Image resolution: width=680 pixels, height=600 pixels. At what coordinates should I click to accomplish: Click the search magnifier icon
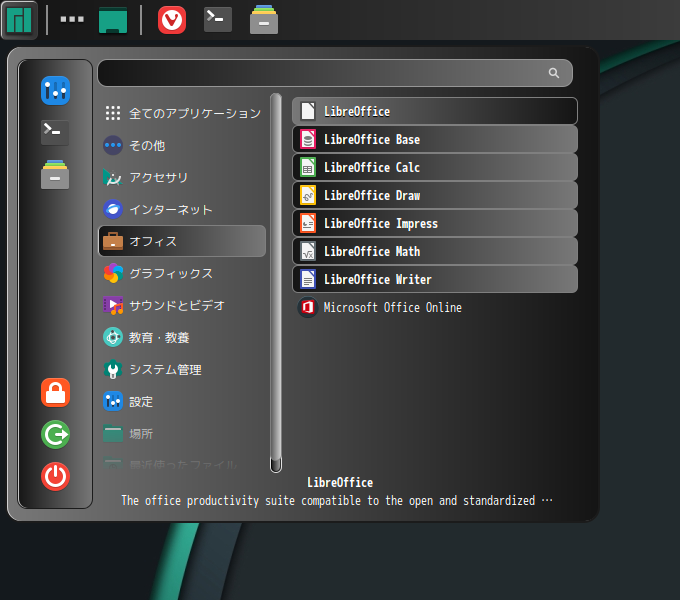coord(553,73)
